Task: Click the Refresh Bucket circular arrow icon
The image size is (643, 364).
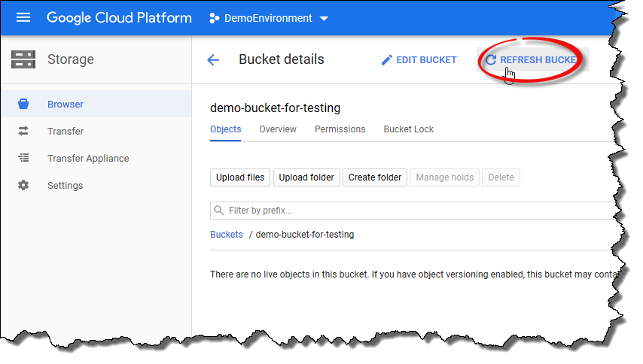Action: [x=491, y=60]
